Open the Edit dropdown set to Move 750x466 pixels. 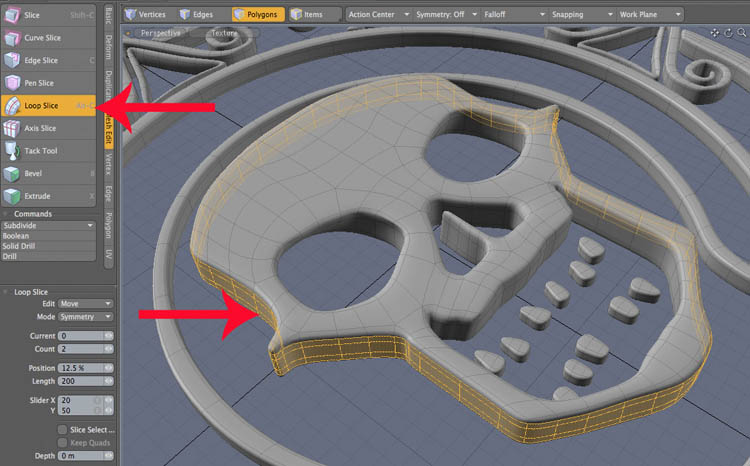[x=85, y=303]
